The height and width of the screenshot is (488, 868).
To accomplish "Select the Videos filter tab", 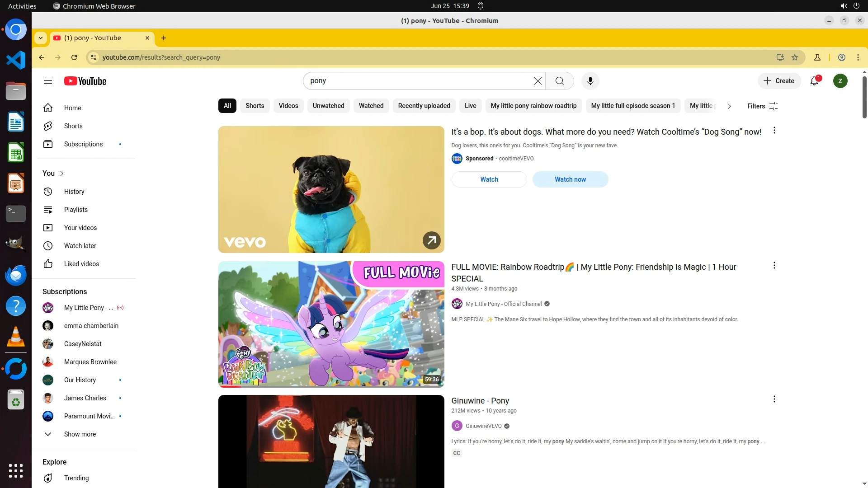I will [288, 106].
